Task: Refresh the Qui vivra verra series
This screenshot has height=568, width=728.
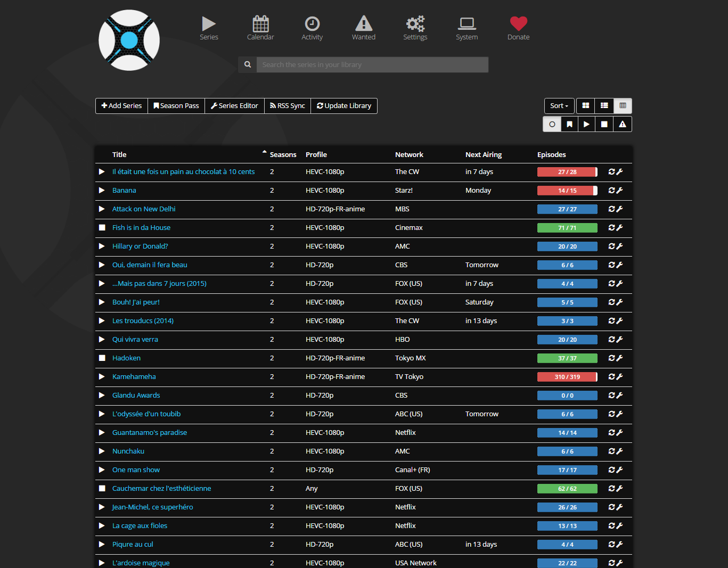Action: (611, 340)
